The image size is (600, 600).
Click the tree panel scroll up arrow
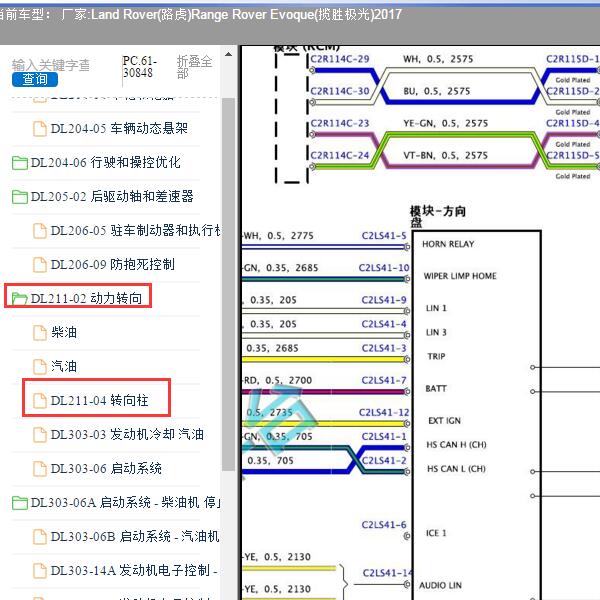(228, 54)
